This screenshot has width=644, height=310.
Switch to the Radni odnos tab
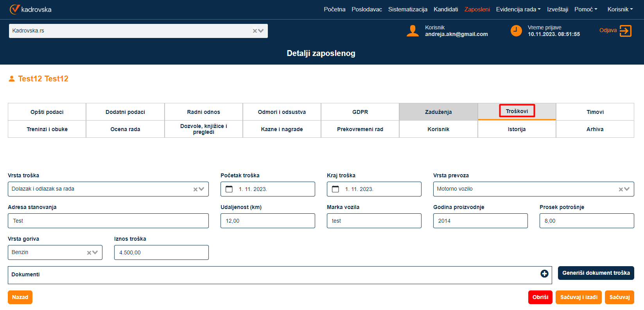(x=203, y=112)
